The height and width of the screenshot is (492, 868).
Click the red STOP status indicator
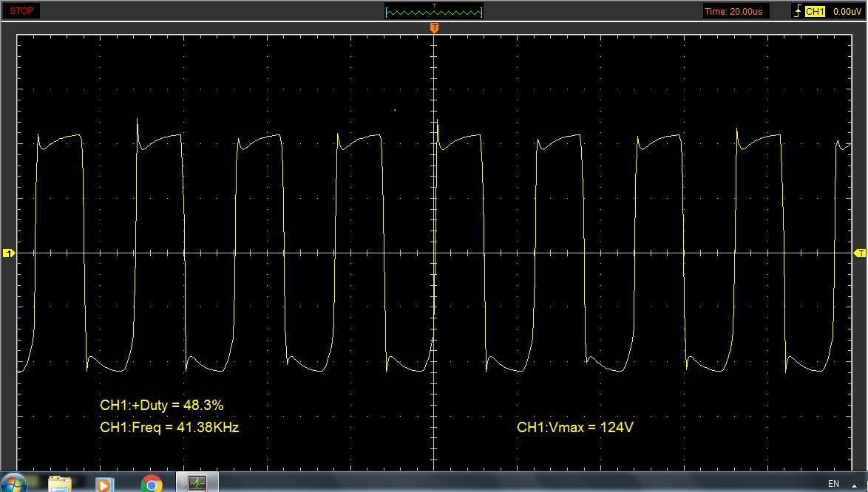click(22, 11)
